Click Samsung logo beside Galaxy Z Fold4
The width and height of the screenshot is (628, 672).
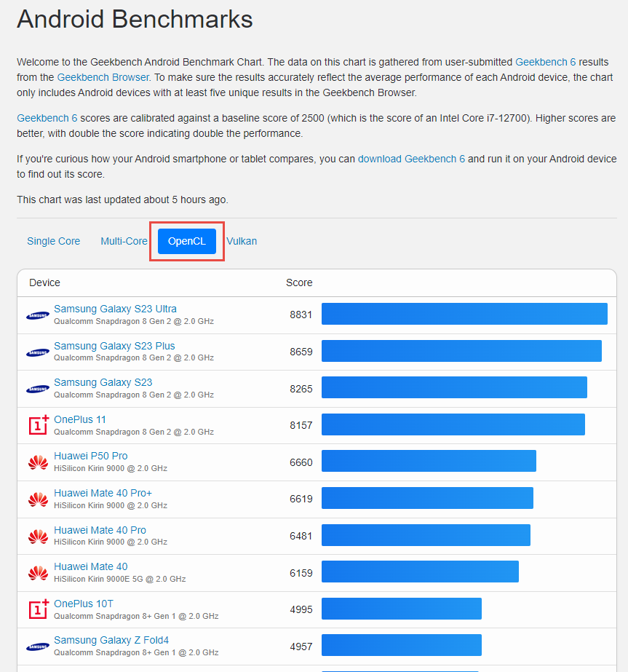38,647
